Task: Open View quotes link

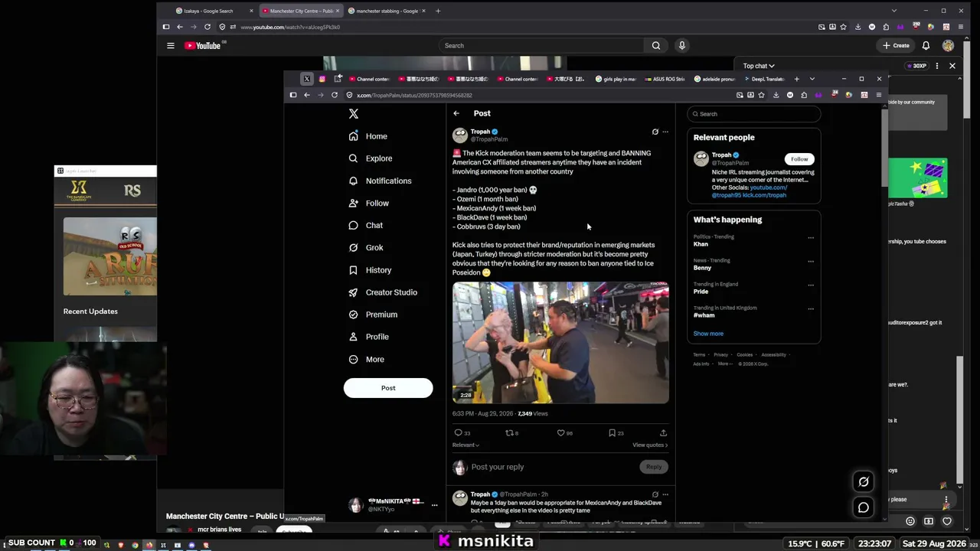Action: coord(650,445)
